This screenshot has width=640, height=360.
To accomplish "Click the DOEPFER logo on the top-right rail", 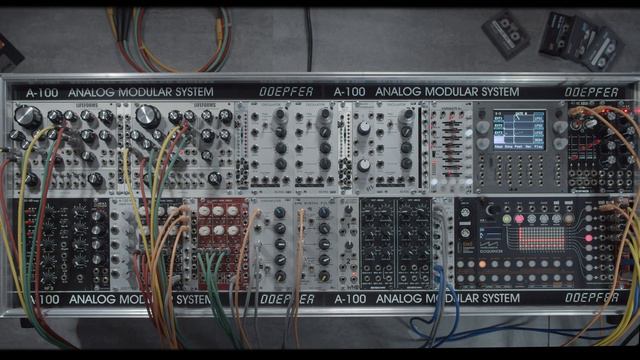I will (x=591, y=92).
